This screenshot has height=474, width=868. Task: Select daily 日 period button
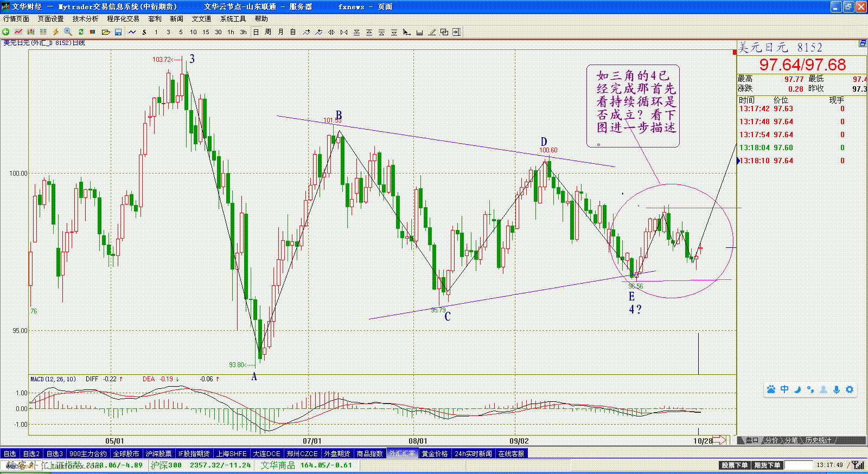pos(256,32)
